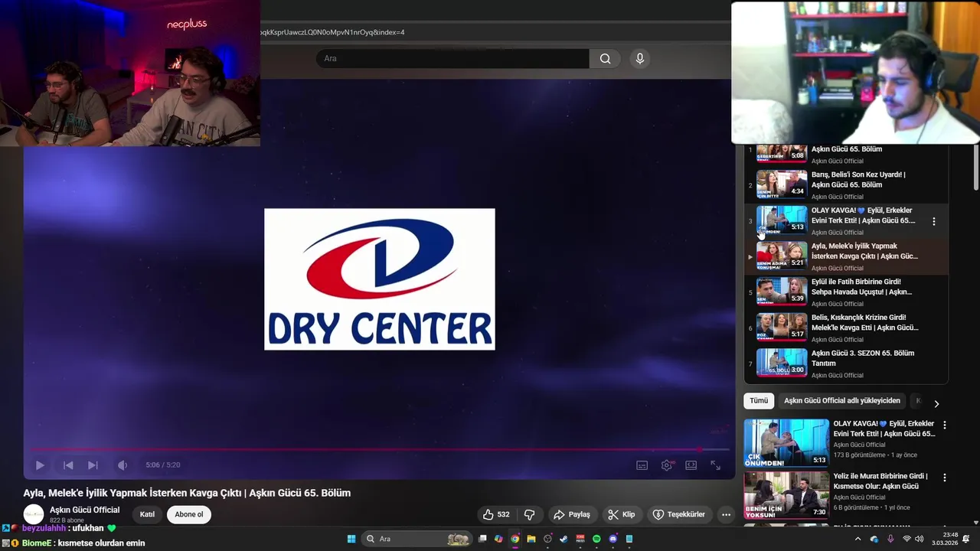
Task: Share the video via Paylaş
Action: pos(572,514)
